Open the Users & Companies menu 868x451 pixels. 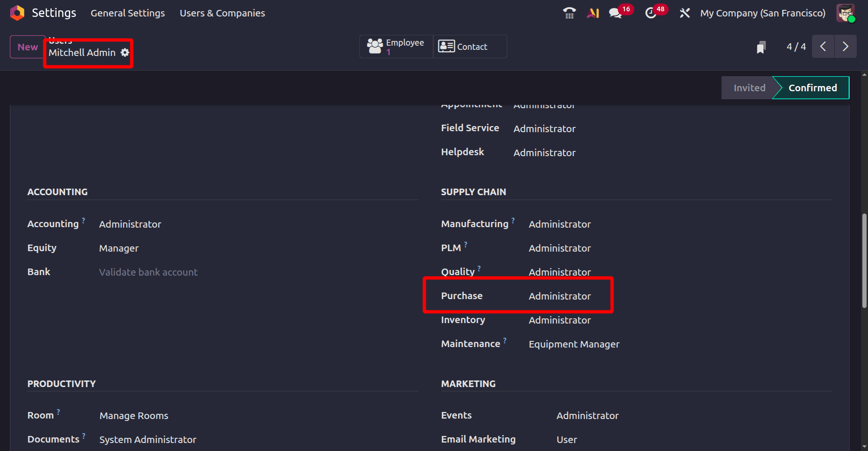click(222, 13)
